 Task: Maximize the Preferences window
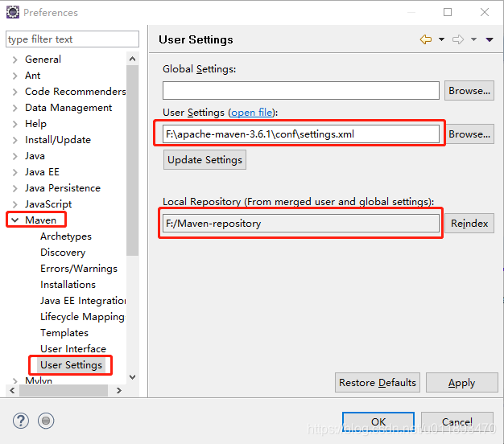coord(448,12)
